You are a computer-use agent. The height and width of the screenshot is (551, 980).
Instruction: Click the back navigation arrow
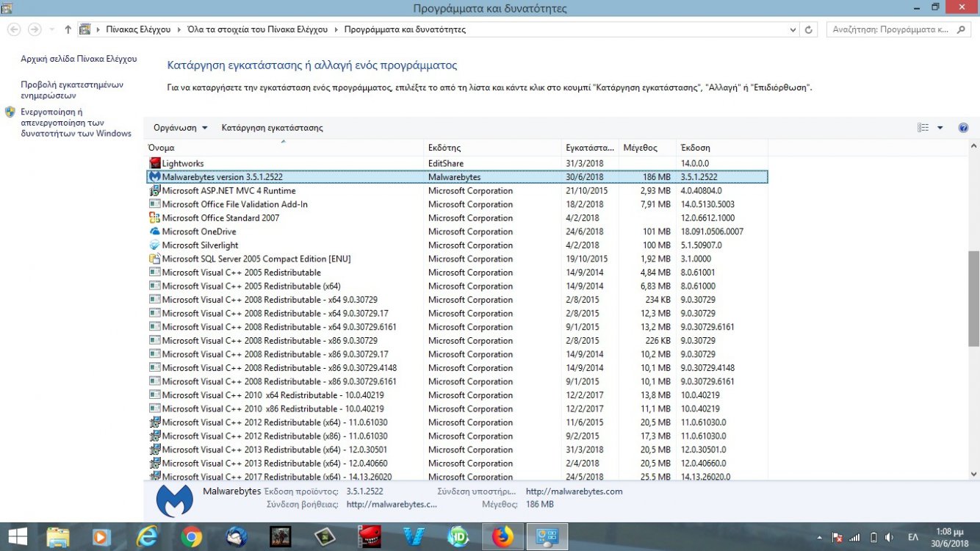click(x=14, y=30)
